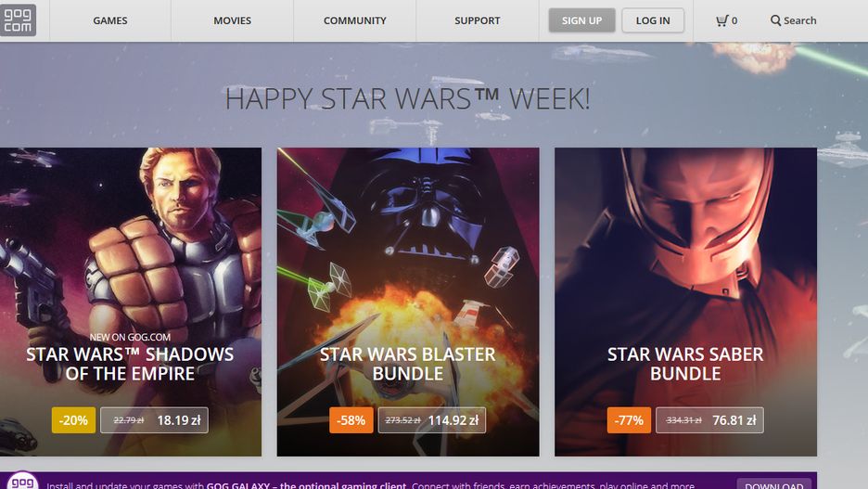The width and height of the screenshot is (868, 489).
Task: Click the Search magnifier icon
Action: (775, 20)
